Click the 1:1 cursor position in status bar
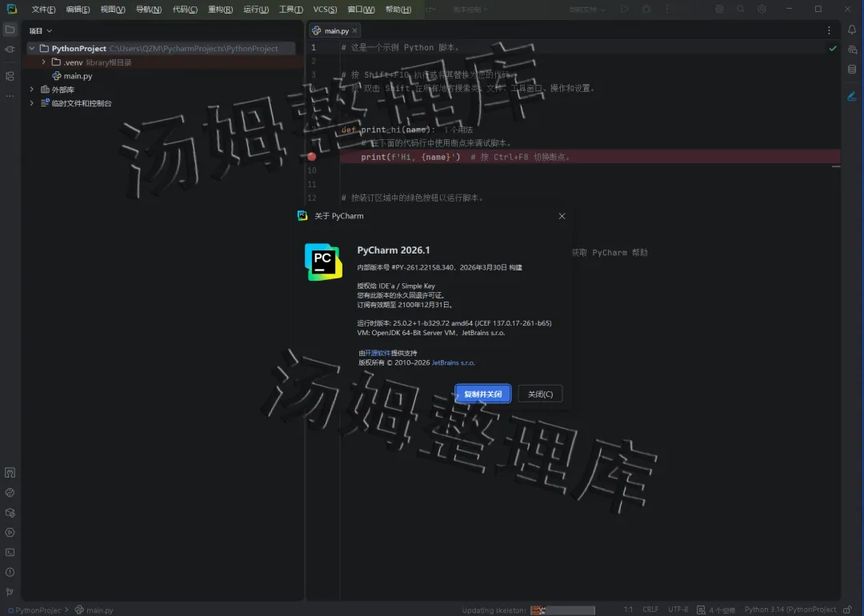Viewport: 864px width, 616px height. 628,610
